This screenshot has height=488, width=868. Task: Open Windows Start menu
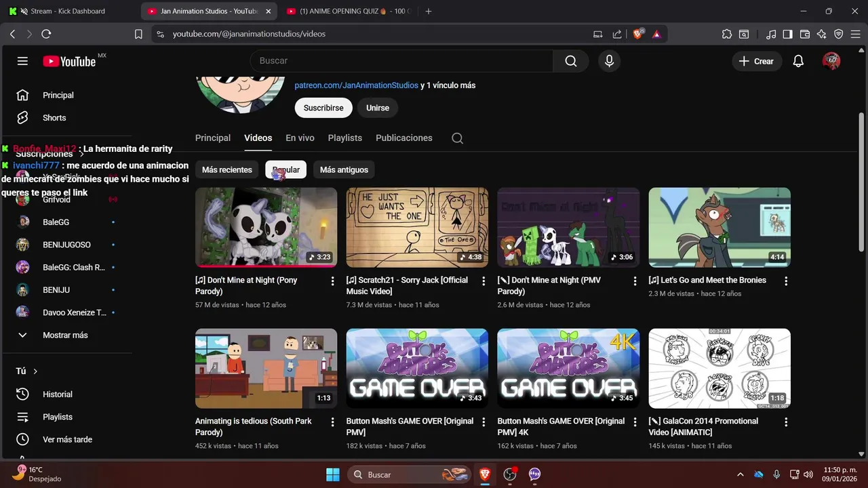(332, 474)
